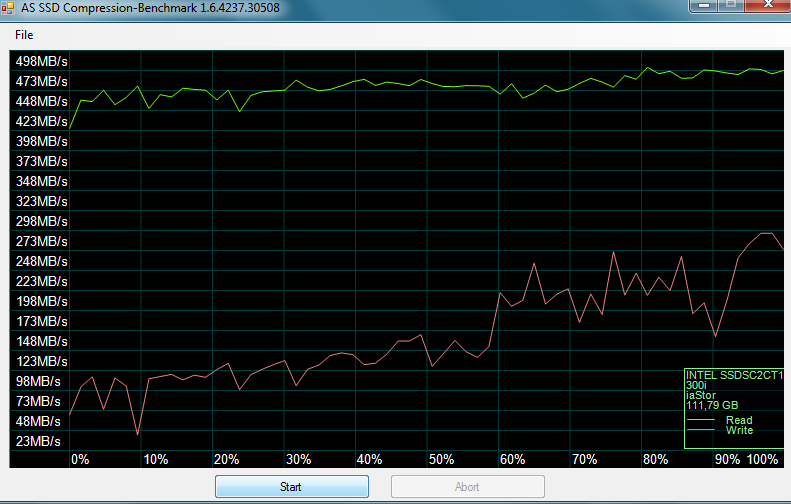The width and height of the screenshot is (791, 504).
Task: Click the 173MB/s axis label
Action: pos(41,321)
